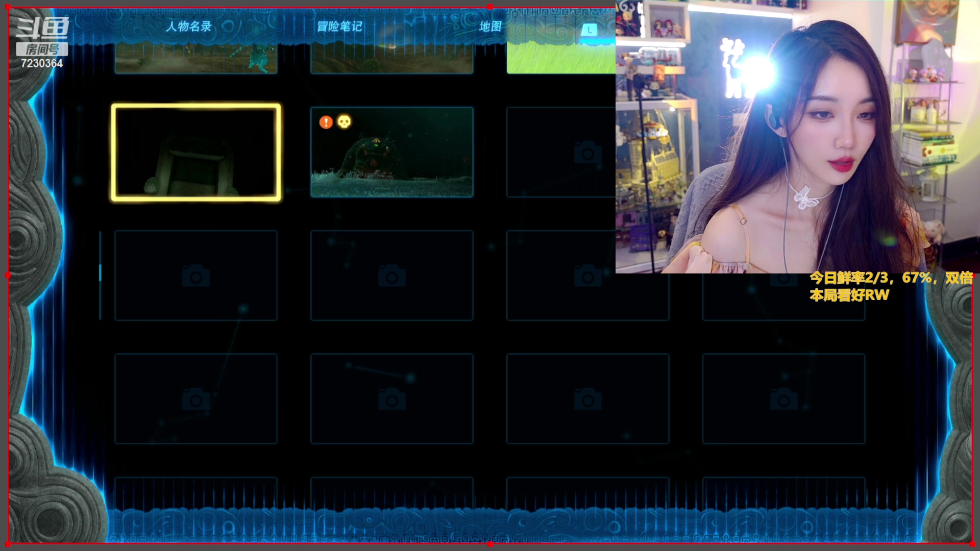This screenshot has width=980, height=551.
Task: Go to the 地图 tab
Action: tap(490, 27)
